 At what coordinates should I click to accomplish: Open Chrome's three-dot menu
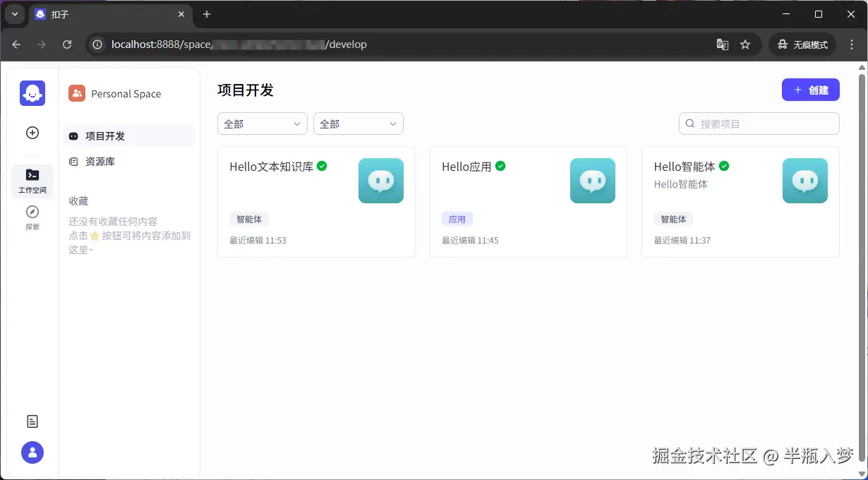pos(851,44)
